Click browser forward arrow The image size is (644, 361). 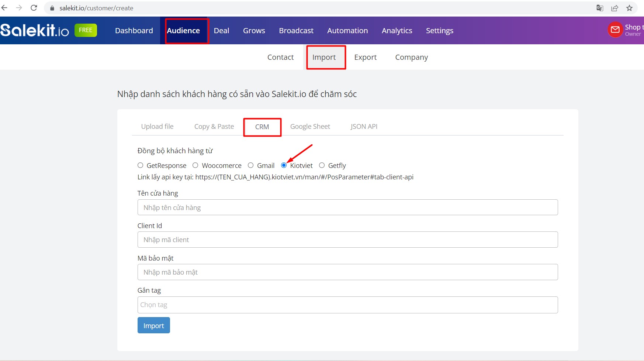[x=19, y=8]
